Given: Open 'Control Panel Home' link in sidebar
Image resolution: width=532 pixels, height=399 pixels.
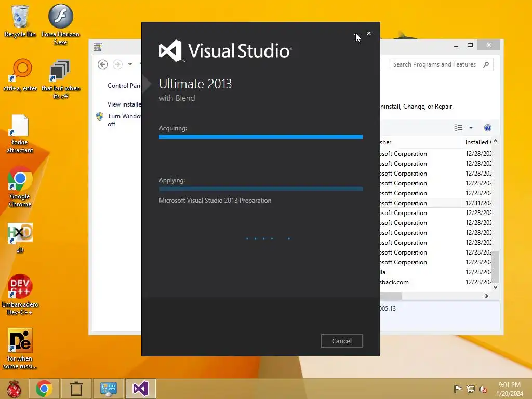Looking at the screenshot, I should pos(124,86).
